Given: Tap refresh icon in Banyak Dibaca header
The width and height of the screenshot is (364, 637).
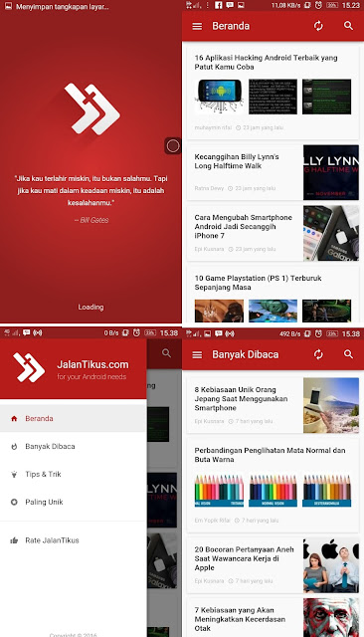Looking at the screenshot, I should coord(318,354).
